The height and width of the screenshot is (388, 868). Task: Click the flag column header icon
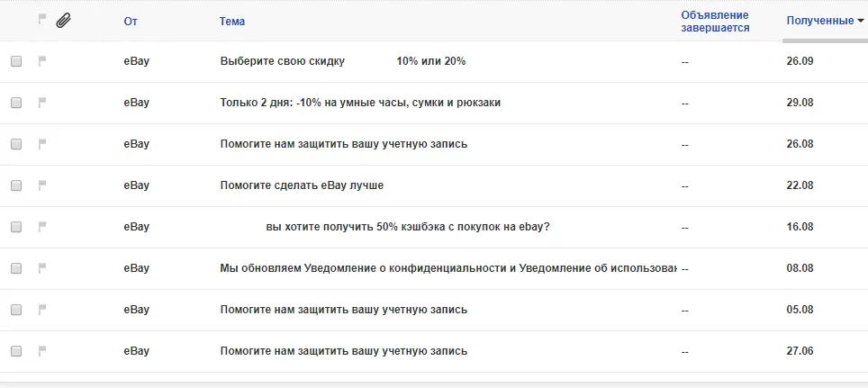42,20
